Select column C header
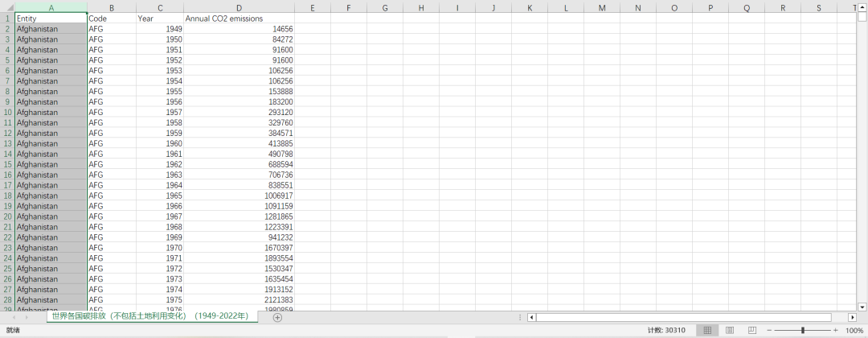The width and height of the screenshot is (868, 338). pyautogui.click(x=160, y=8)
